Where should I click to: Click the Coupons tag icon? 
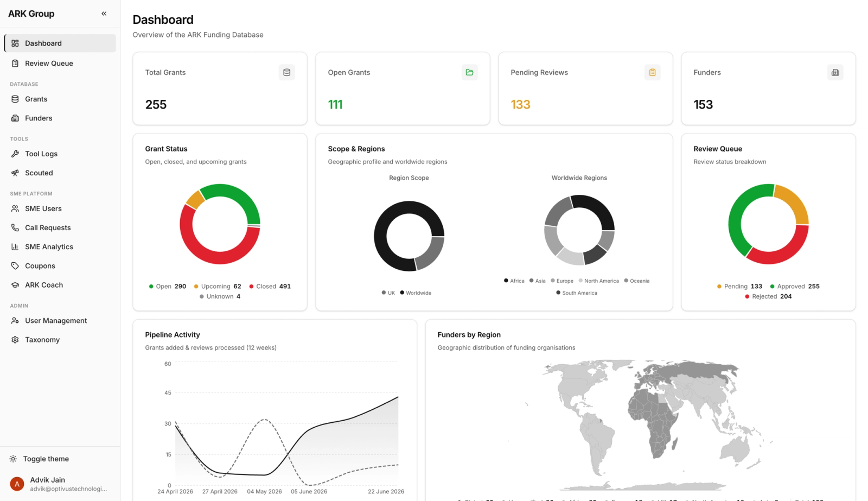15,266
